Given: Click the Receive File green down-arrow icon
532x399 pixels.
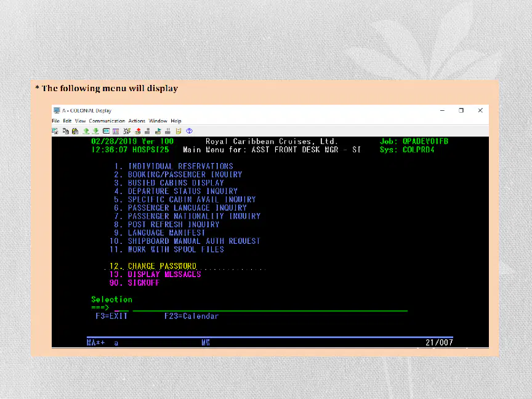Looking at the screenshot, I should pos(95,131).
